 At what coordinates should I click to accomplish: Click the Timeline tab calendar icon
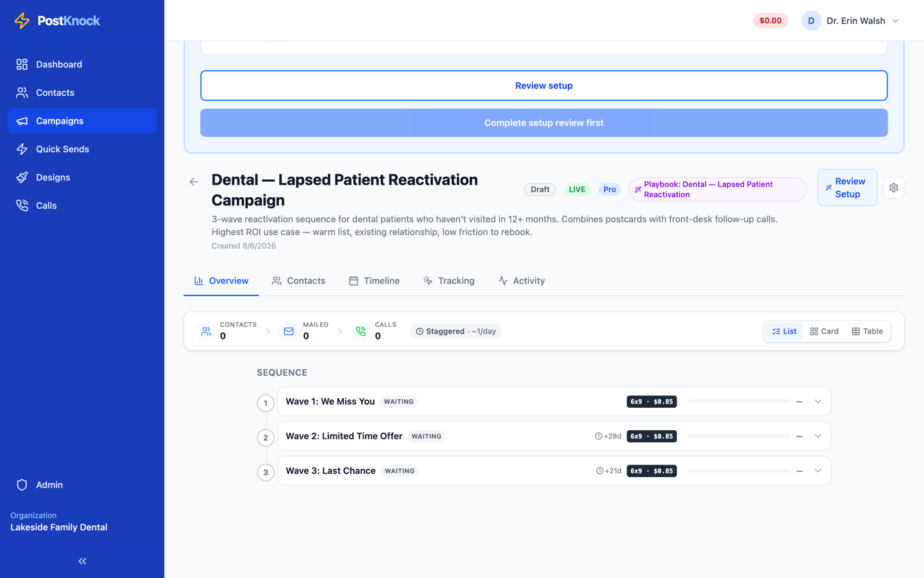click(354, 281)
